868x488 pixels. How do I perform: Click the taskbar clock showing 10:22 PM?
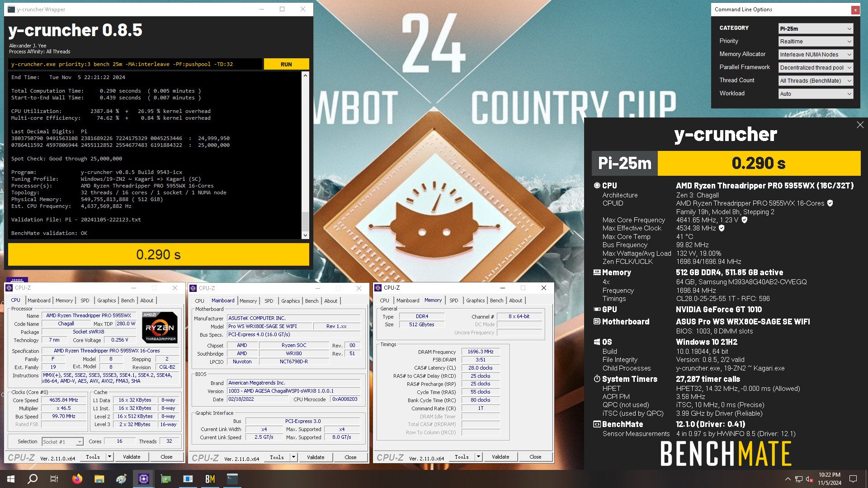tap(830, 479)
